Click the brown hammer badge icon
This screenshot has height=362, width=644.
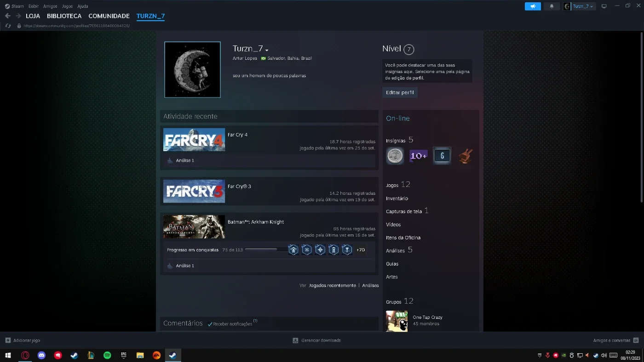pos(466,156)
